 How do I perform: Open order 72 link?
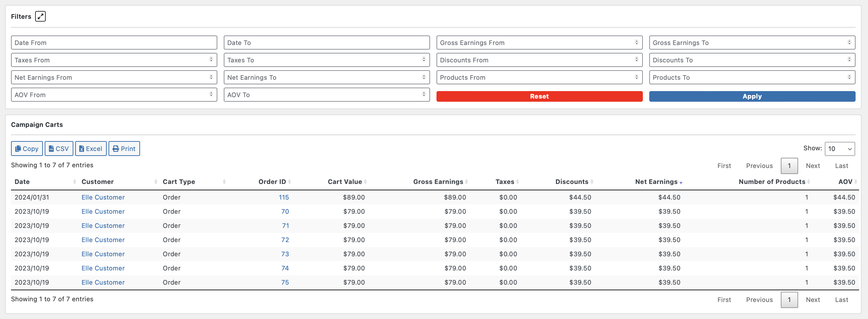click(285, 240)
